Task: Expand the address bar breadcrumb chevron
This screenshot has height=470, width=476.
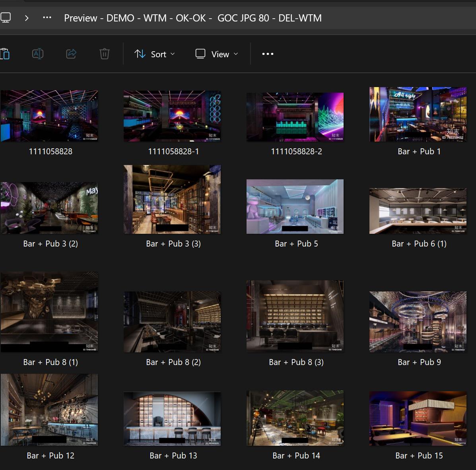Action: click(x=27, y=18)
